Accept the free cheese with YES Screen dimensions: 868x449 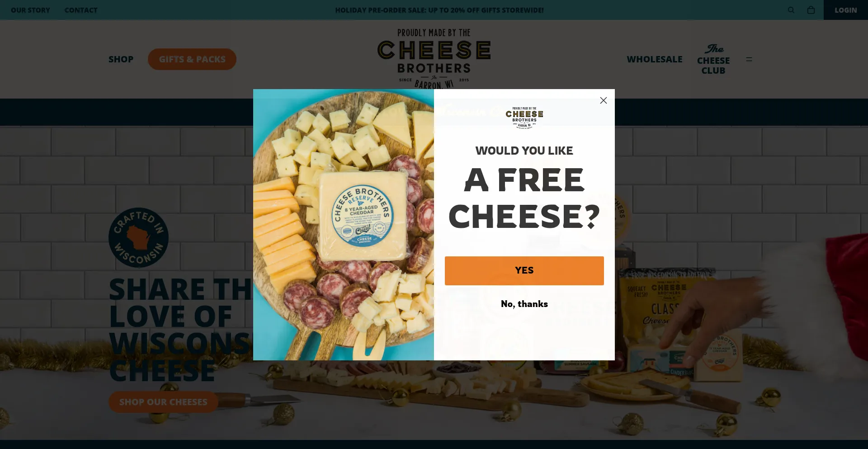click(x=524, y=270)
